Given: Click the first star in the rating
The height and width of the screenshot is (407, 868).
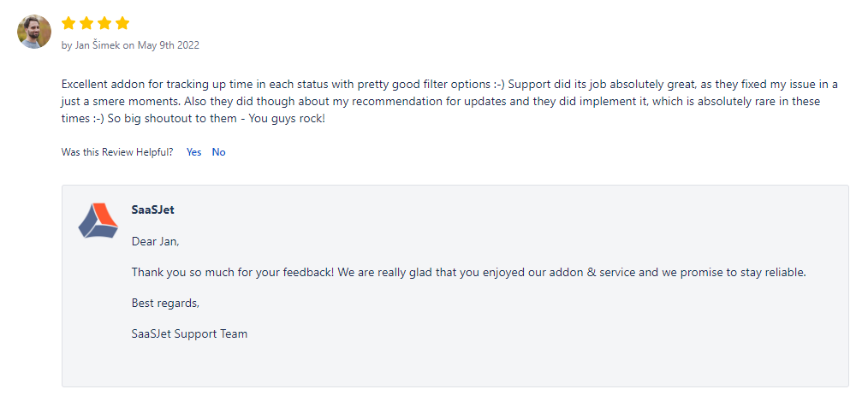Looking at the screenshot, I should 68,23.
